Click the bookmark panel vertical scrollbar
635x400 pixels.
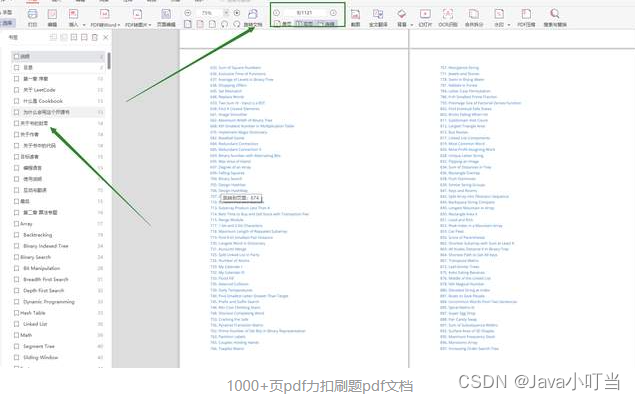pos(109,61)
